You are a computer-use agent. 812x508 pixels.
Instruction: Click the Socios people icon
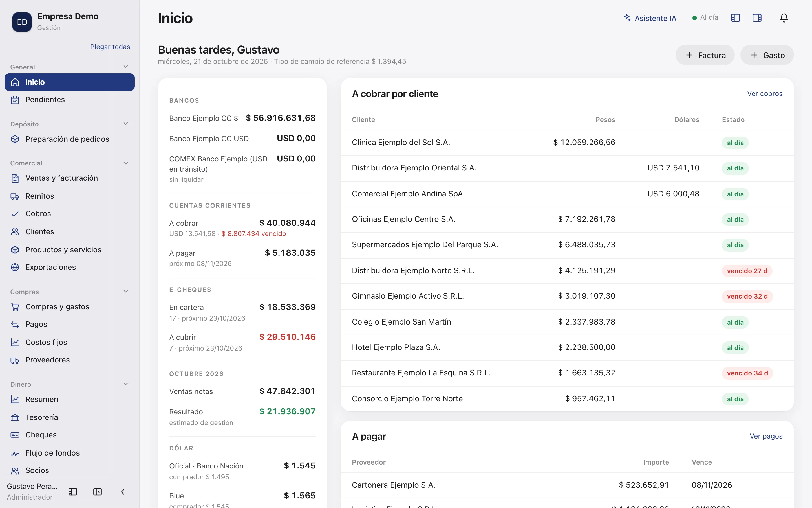(15, 471)
